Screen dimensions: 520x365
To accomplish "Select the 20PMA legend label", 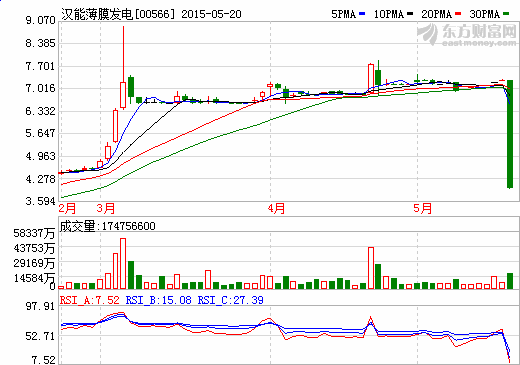I will click(x=436, y=14).
